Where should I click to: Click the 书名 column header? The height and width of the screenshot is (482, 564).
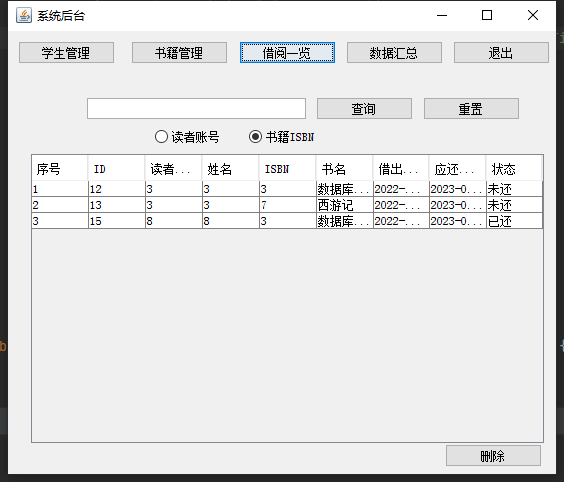click(x=344, y=168)
